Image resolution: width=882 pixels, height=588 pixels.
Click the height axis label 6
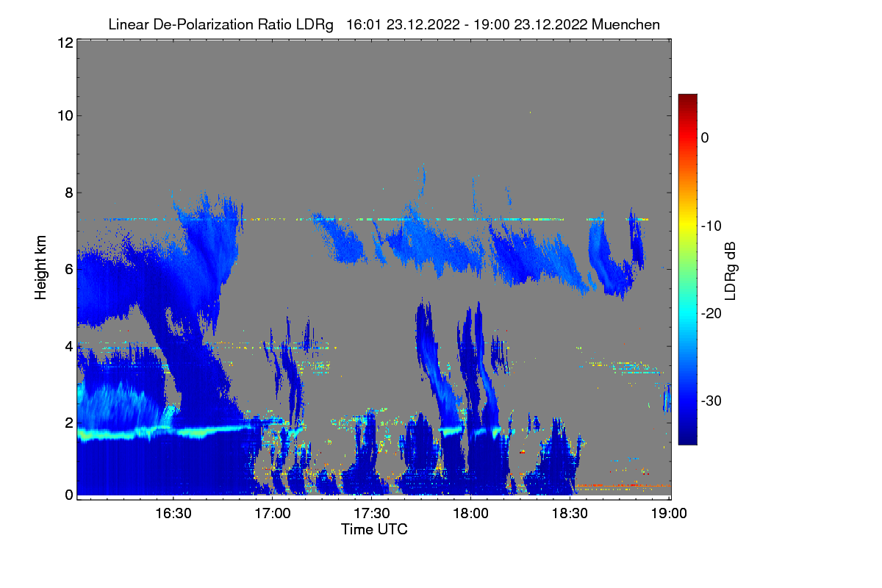[x=68, y=269]
